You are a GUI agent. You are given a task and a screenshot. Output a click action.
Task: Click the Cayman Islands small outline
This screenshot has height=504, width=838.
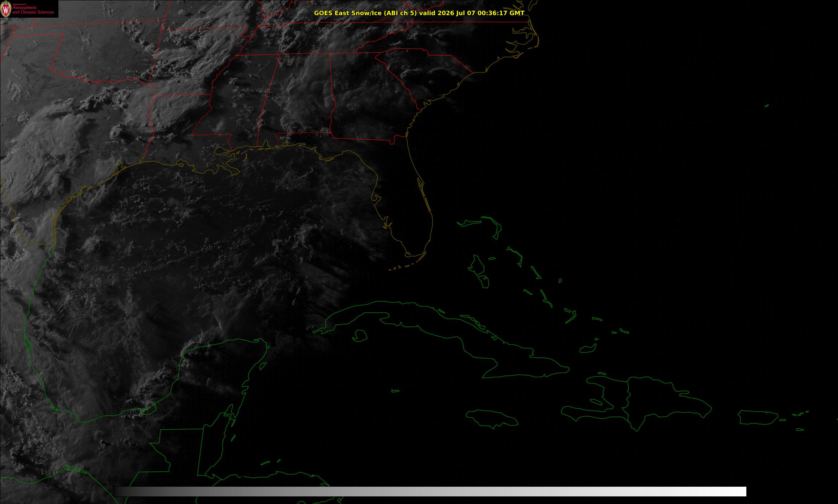pyautogui.click(x=395, y=391)
